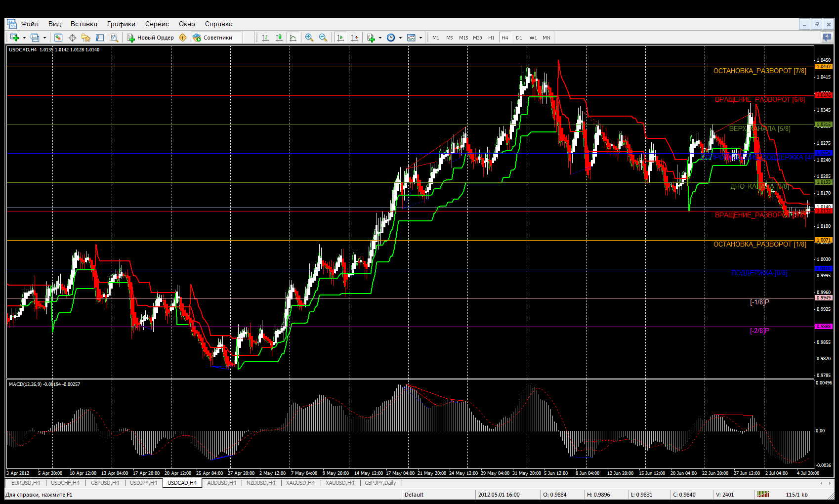Expand the periodicity dropdown arrow
839x504 pixels.
click(400, 38)
